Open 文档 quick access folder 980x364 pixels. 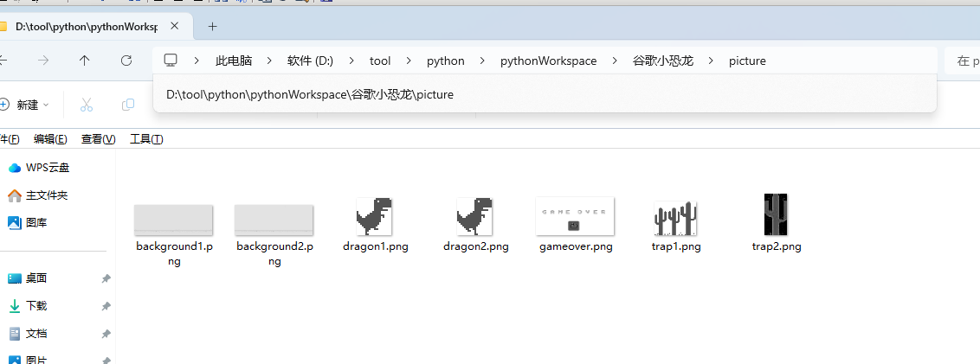coord(28,334)
